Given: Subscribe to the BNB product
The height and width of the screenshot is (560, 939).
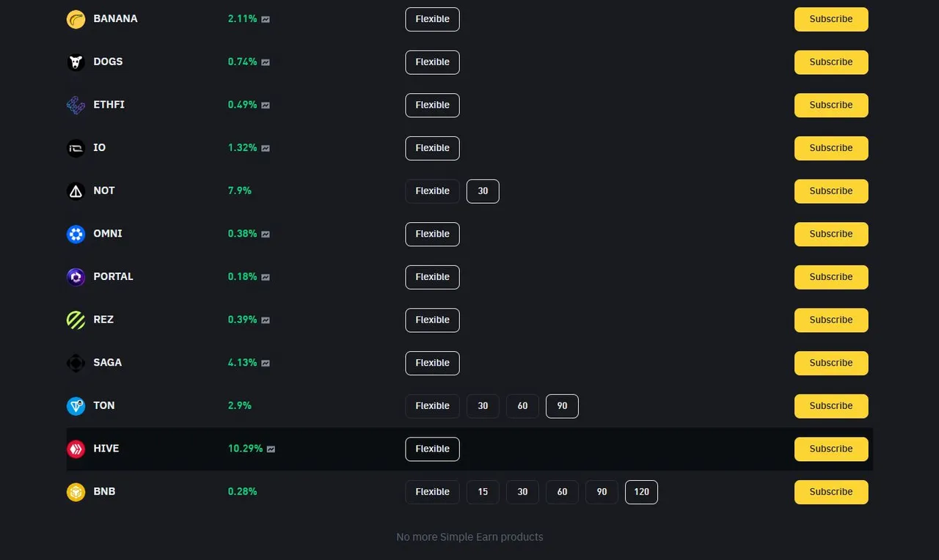Looking at the screenshot, I should pyautogui.click(x=831, y=492).
